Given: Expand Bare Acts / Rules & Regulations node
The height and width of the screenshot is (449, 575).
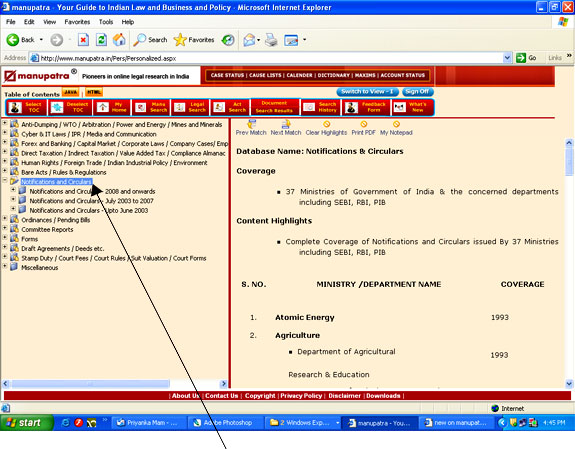Looking at the screenshot, I should click(x=5, y=171).
